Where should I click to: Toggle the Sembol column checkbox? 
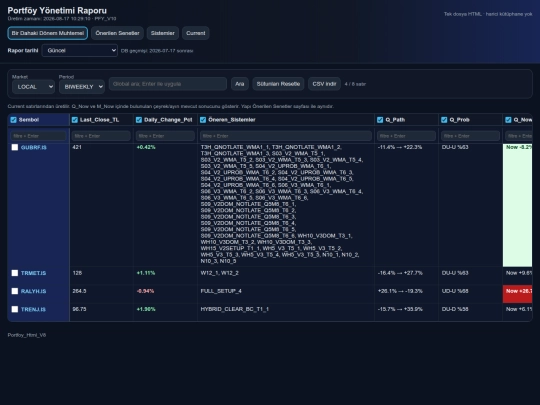click(13, 120)
